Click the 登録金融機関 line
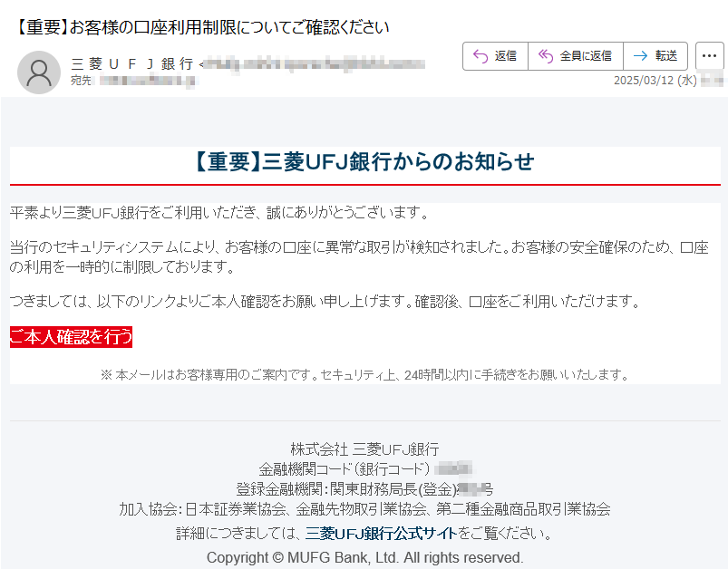This screenshot has width=728, height=569. 365,489
